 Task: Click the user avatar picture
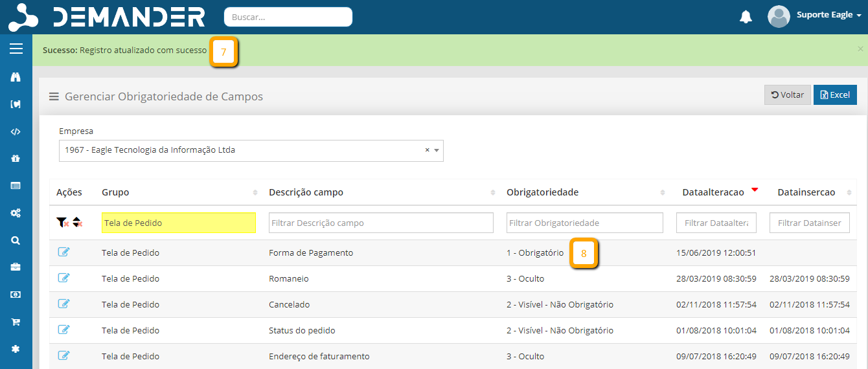click(779, 16)
